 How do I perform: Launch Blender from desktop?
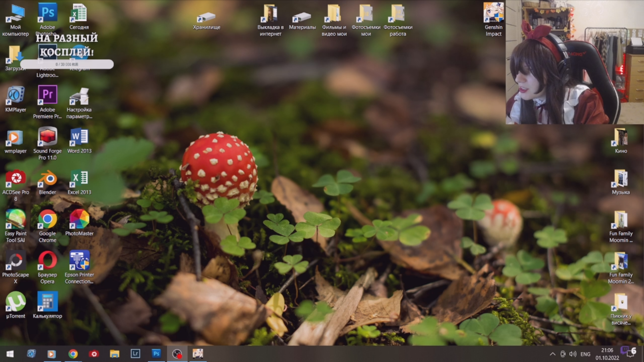pyautogui.click(x=47, y=182)
